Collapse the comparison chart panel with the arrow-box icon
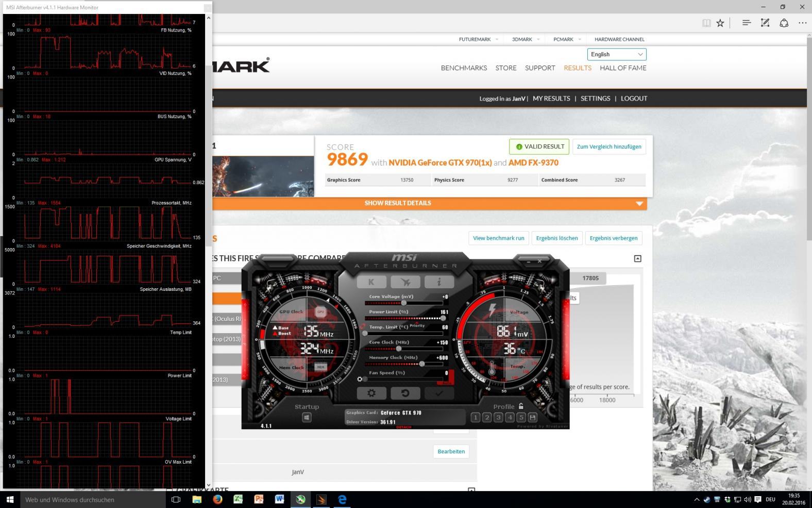This screenshot has width=812, height=508. pos(637,258)
